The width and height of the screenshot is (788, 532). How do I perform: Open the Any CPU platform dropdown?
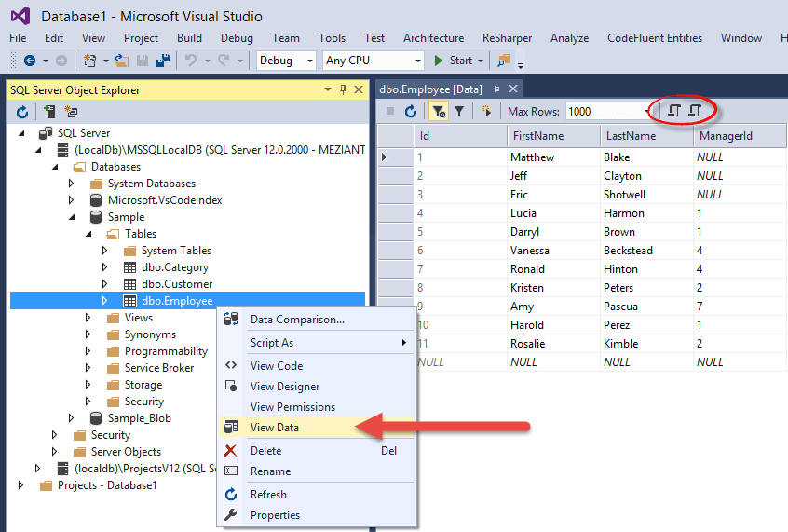(417, 61)
